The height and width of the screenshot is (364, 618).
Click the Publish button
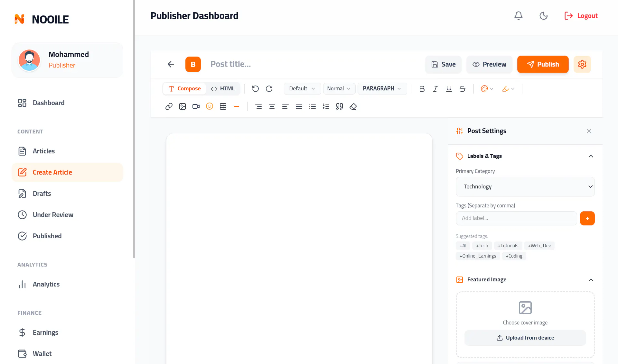point(543,64)
